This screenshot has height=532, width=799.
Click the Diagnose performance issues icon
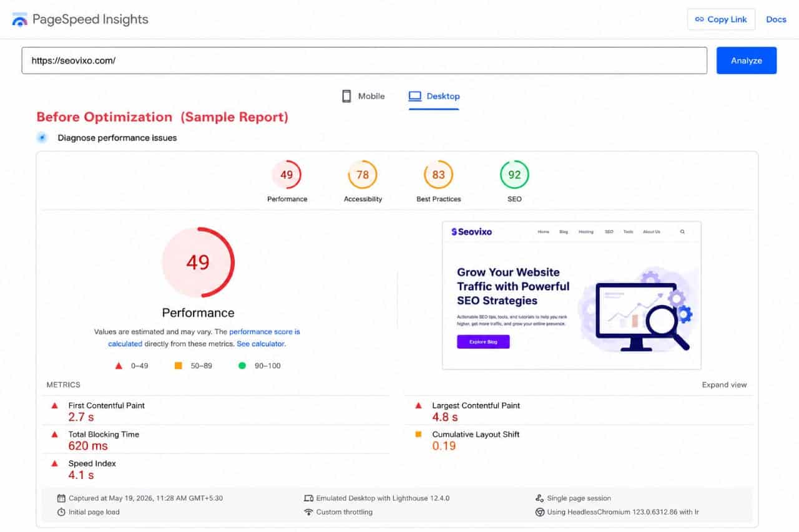click(42, 138)
